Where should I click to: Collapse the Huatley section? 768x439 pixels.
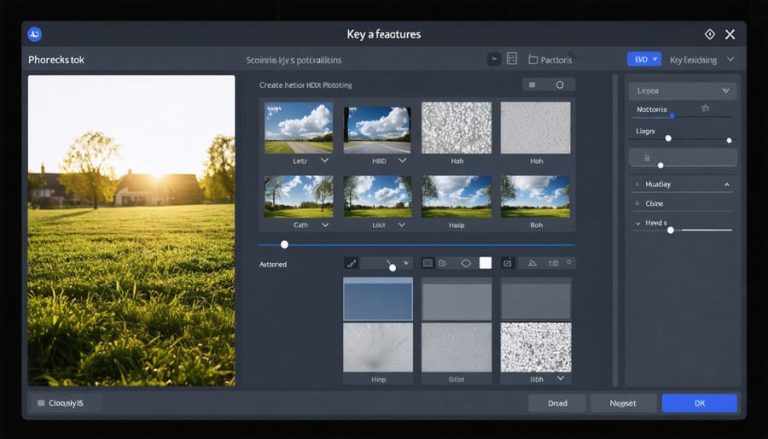727,184
